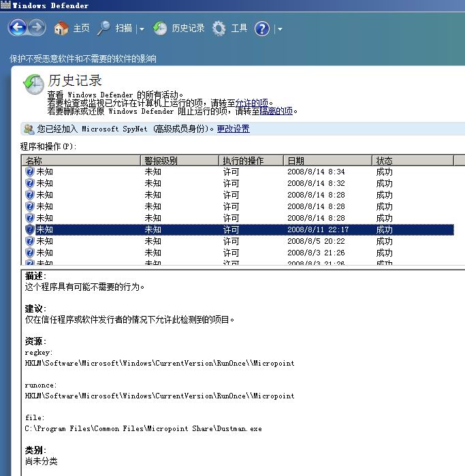This screenshot has height=476, width=465.
Task: Open history clock icon in toolbar
Action: coord(160,29)
